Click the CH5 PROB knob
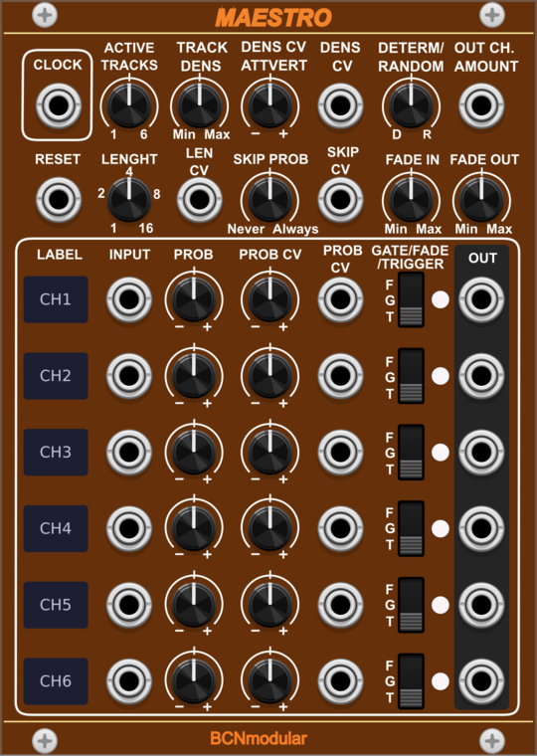This screenshot has height=756, width=537. click(194, 604)
